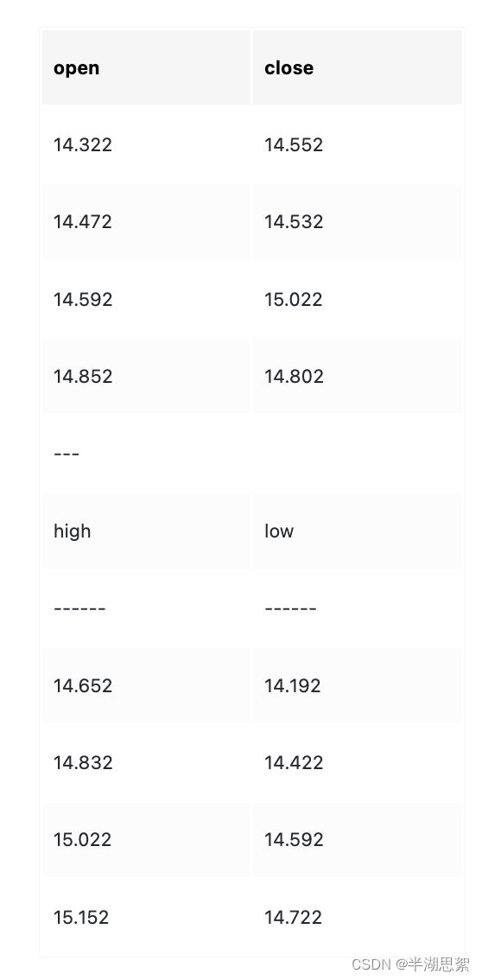The width and height of the screenshot is (482, 980).
Task: Click the cell showing 14.532
Action: [358, 222]
